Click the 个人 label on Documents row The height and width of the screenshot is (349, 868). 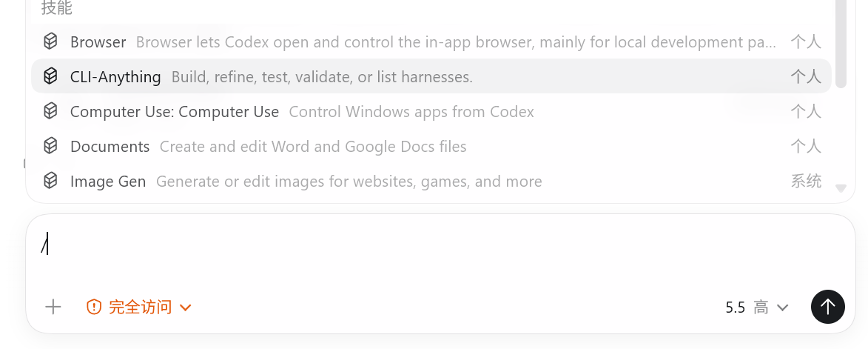pyautogui.click(x=805, y=146)
